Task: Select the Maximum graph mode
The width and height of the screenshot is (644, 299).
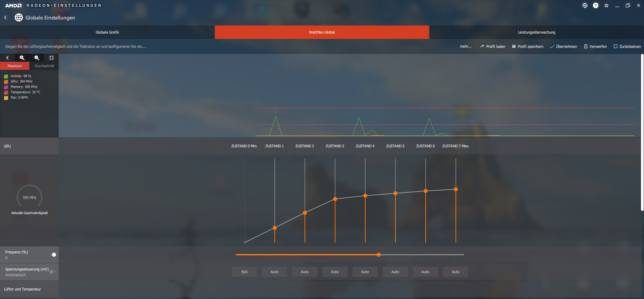Action: point(15,66)
